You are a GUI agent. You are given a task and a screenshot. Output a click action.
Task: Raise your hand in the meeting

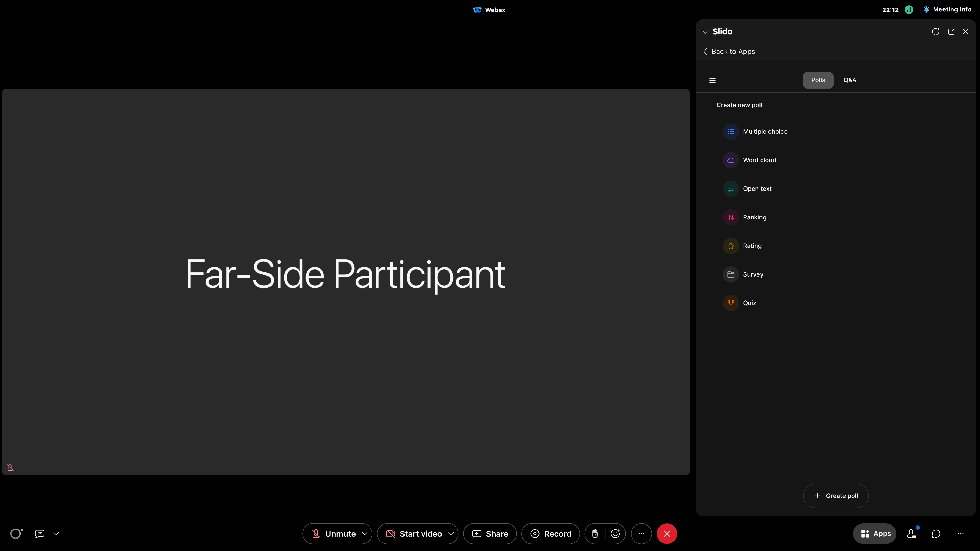595,533
